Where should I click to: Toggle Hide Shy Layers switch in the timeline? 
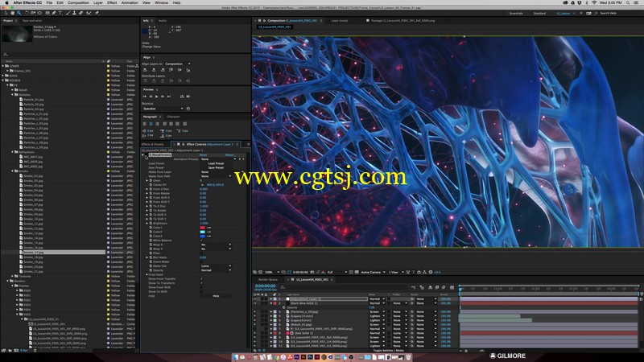click(x=430, y=287)
